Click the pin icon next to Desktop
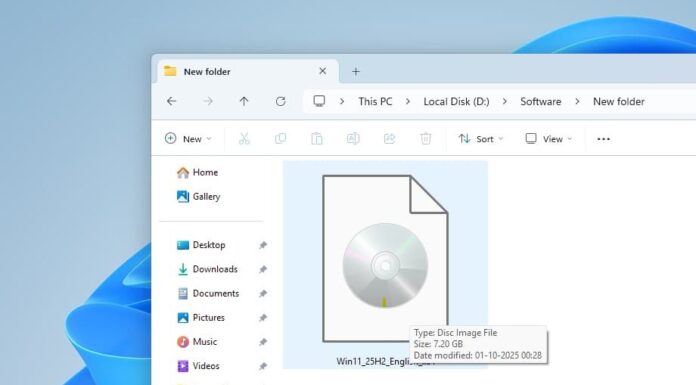696x385 pixels. click(263, 245)
